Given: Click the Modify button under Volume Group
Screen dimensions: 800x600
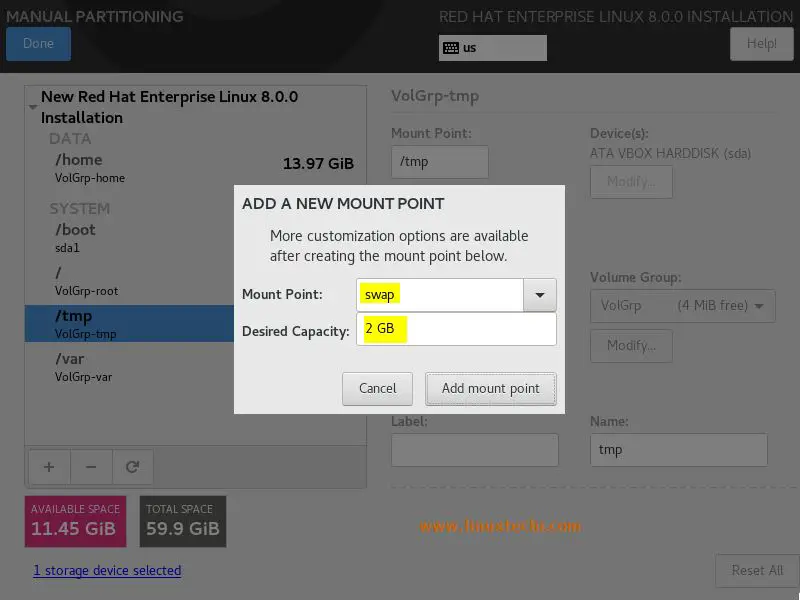Looking at the screenshot, I should (x=631, y=346).
